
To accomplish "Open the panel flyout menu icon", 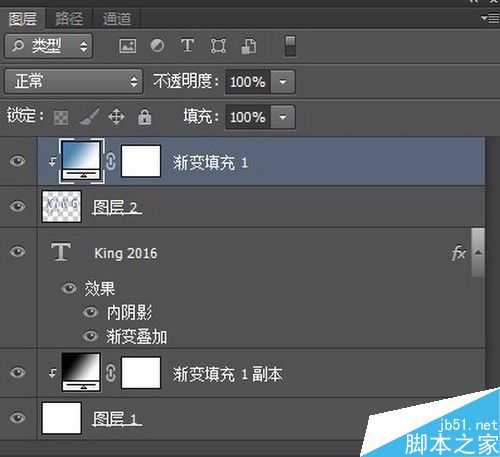I will [490, 18].
